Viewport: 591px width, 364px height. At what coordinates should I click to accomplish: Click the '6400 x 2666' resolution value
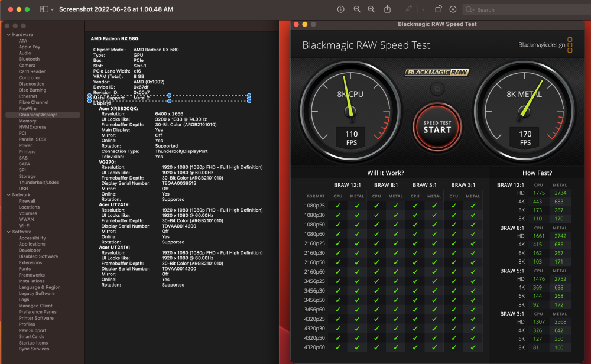click(x=169, y=114)
